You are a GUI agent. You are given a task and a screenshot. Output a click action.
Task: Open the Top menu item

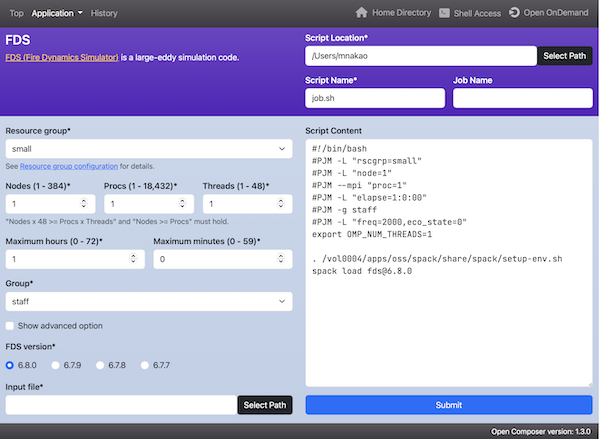click(x=16, y=13)
